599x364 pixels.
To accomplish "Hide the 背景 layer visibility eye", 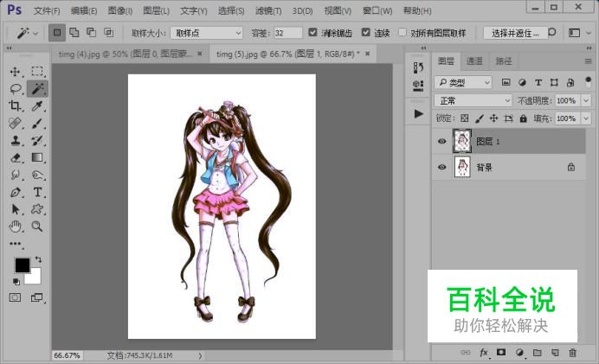I will point(442,167).
